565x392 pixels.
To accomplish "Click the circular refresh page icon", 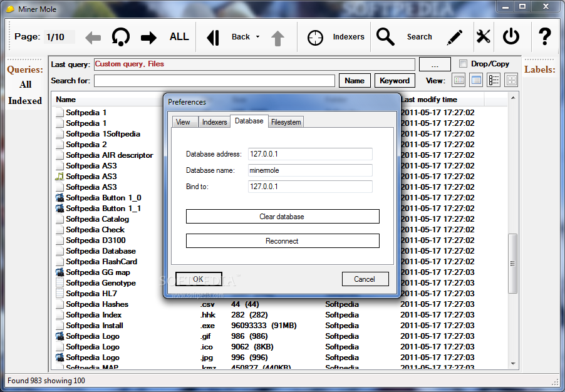I will tap(121, 37).
